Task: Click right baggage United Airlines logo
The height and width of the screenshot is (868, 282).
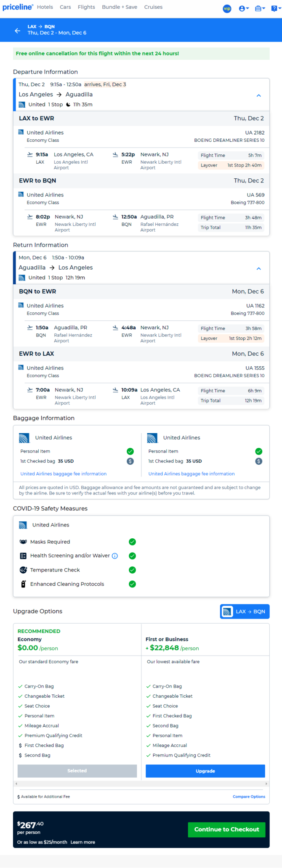Action: 152,438
